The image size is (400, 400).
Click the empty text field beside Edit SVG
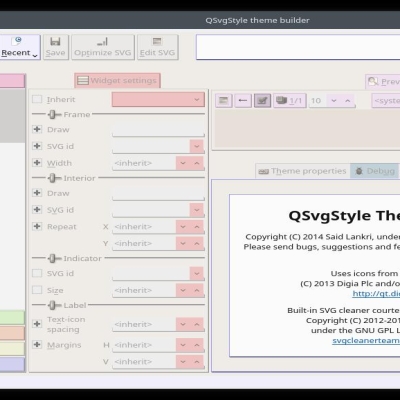[298, 47]
